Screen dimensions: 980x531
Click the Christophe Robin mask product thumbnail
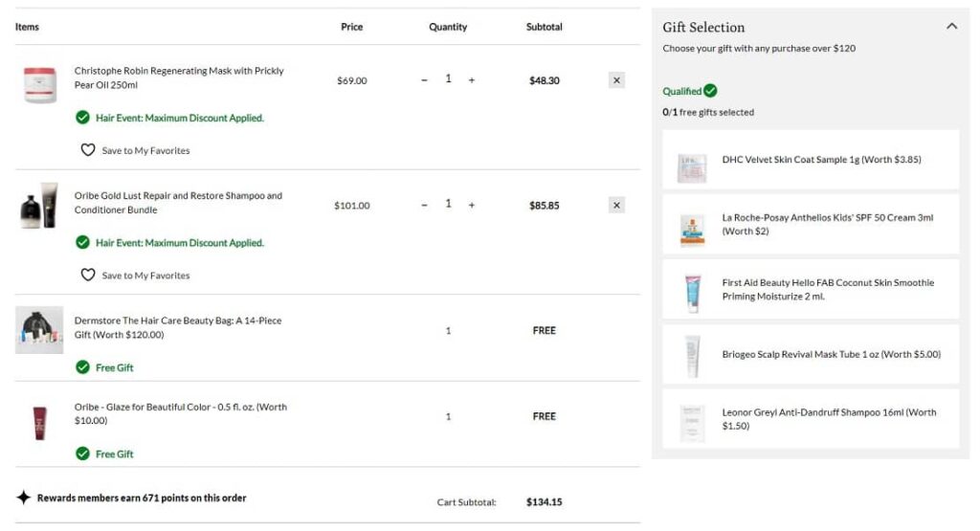pyautogui.click(x=39, y=84)
